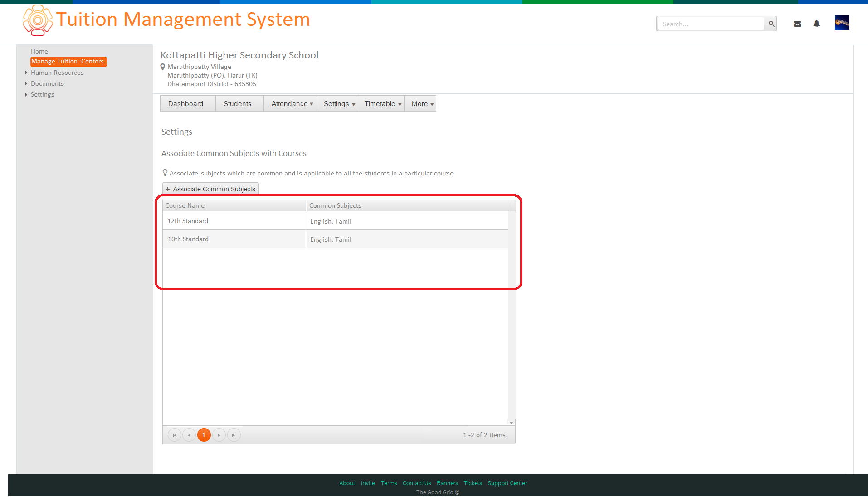
Task: Click the '1 -2 of 2 items' pager text
Action: pyautogui.click(x=484, y=435)
